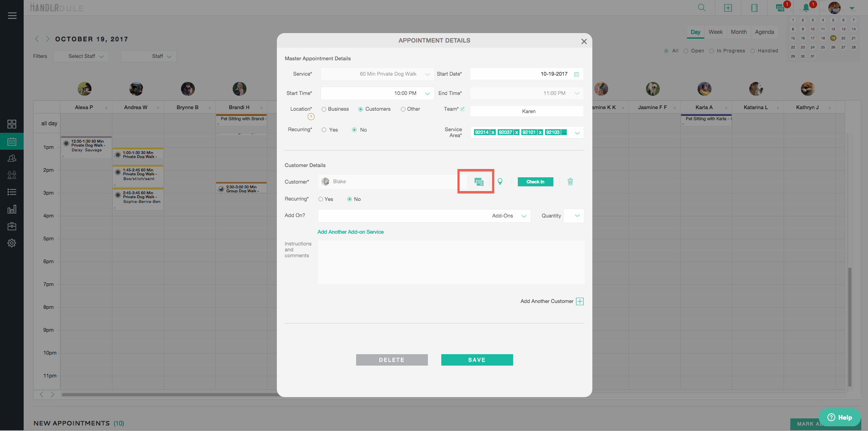Click Add Another Add-on Service link
This screenshot has width=868, height=431.
point(350,232)
